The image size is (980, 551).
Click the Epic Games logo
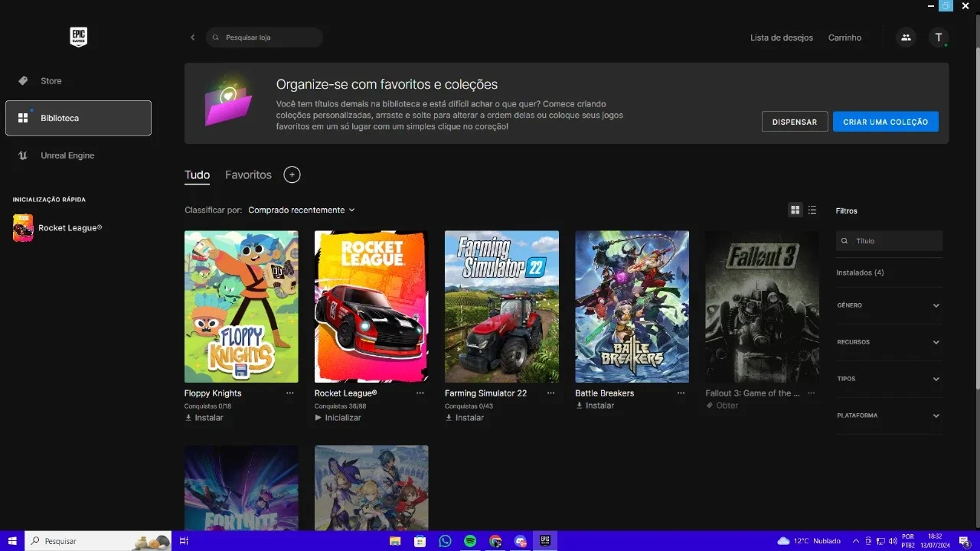(x=78, y=37)
